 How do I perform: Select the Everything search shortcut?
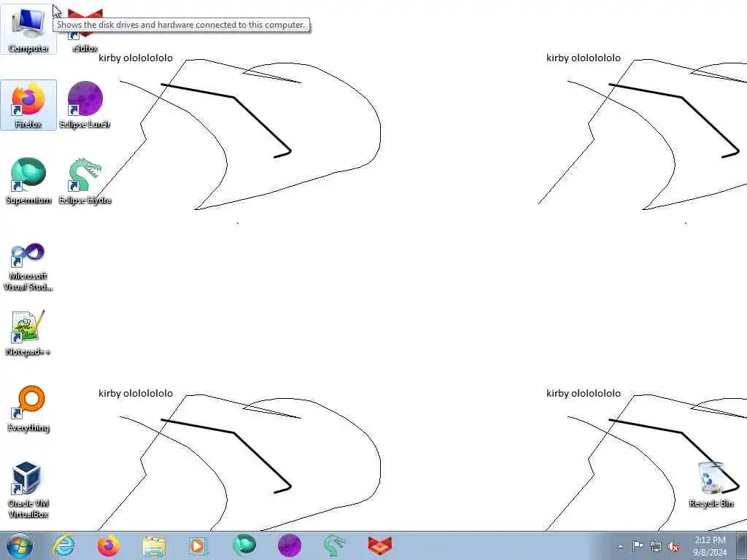[x=28, y=408]
